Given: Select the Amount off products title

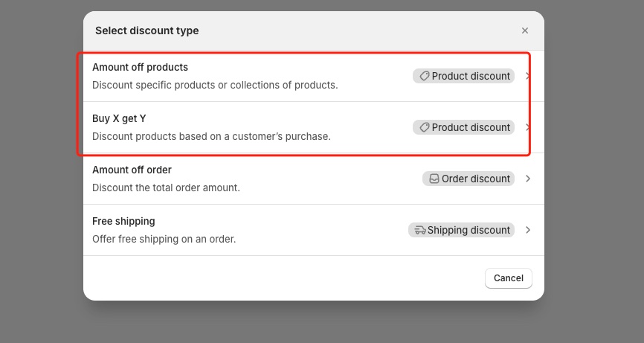Looking at the screenshot, I should [x=140, y=67].
